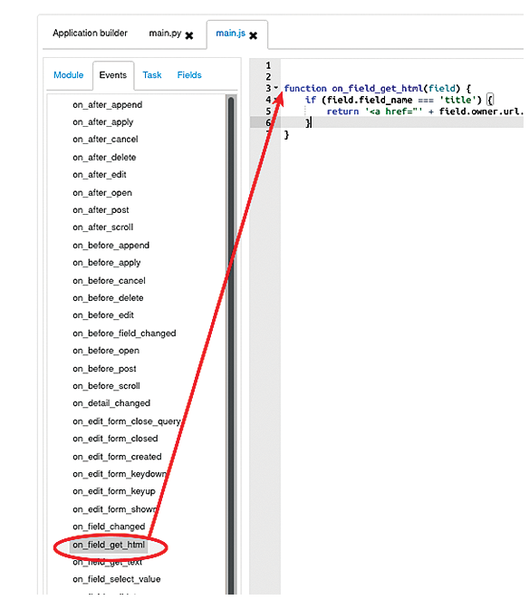Image resolution: width=529 pixels, height=600 pixels.
Task: Click line number 2 in the gutter
Action: click(x=268, y=77)
